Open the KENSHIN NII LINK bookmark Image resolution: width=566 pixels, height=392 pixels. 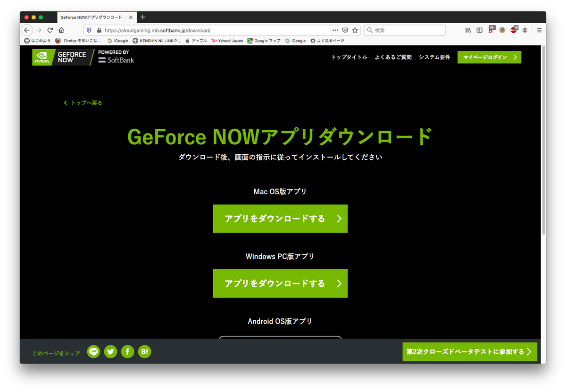[x=156, y=41]
